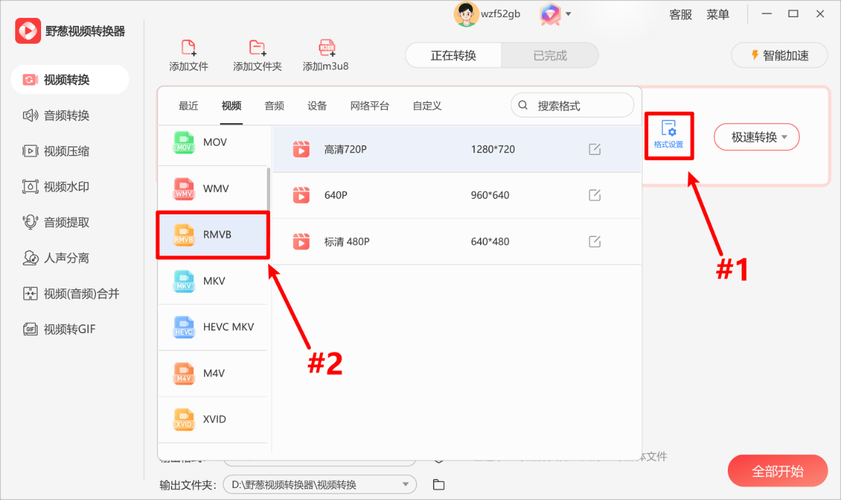Viewport: 841px width, 500px height.
Task: Select the XVID format
Action: pos(213,420)
